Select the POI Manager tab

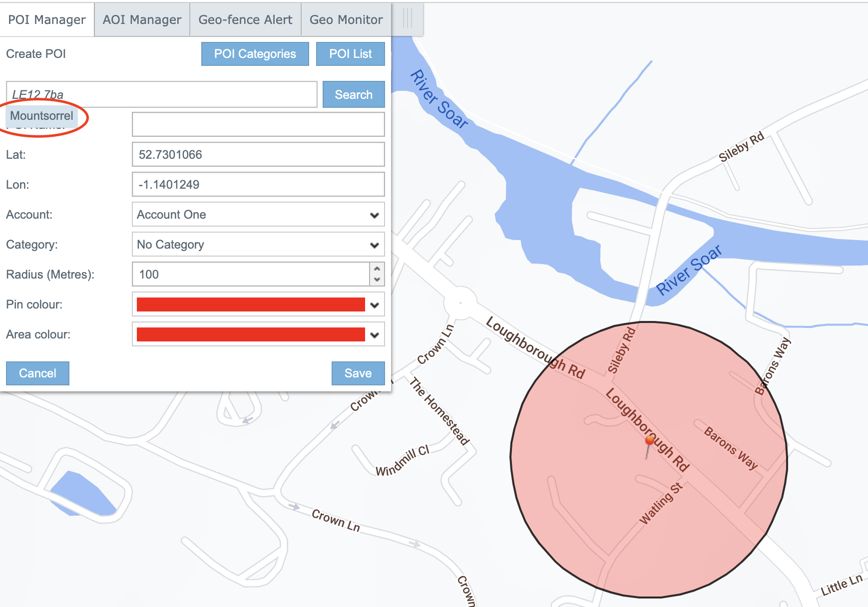[x=47, y=20]
